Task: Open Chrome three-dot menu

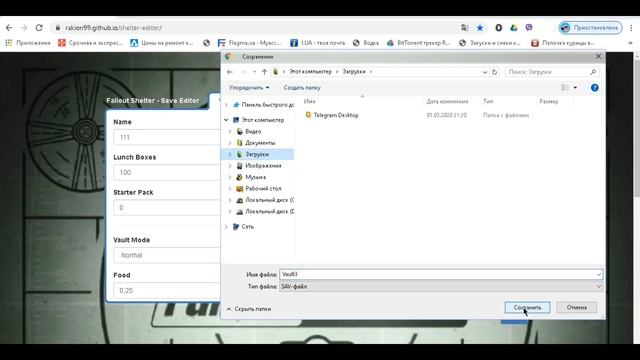Action: pyautogui.click(x=631, y=28)
